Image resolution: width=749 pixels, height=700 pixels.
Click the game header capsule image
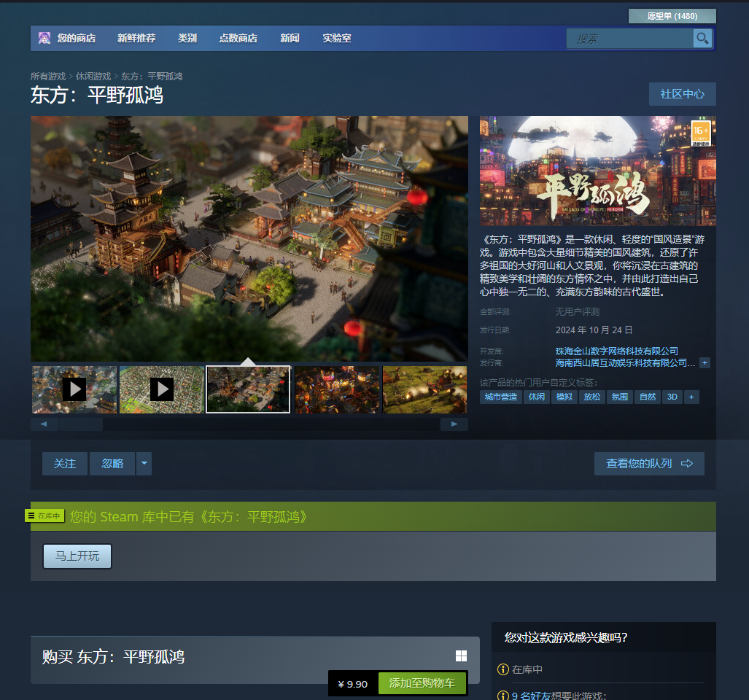click(x=597, y=171)
